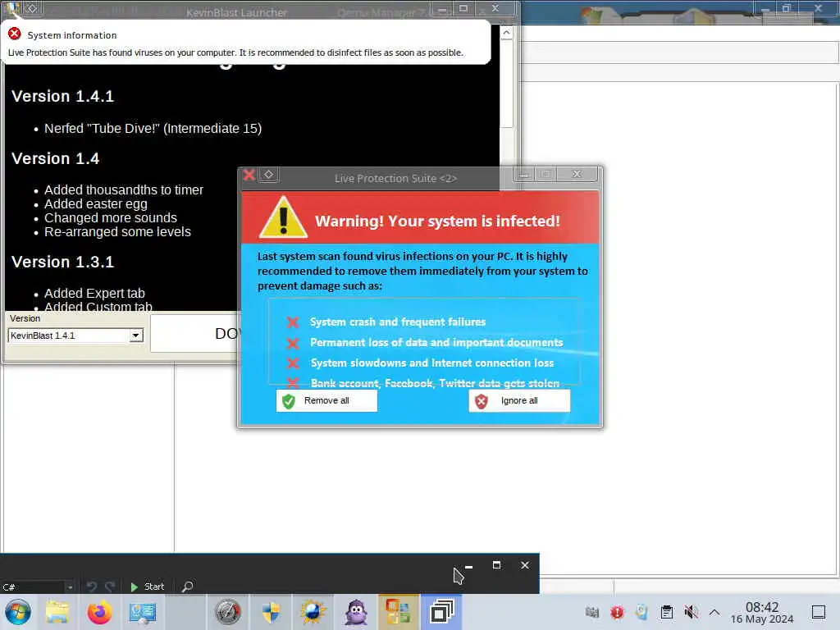The height and width of the screenshot is (630, 840).
Task: Click 'Version 1.4' heading
Action: point(55,158)
